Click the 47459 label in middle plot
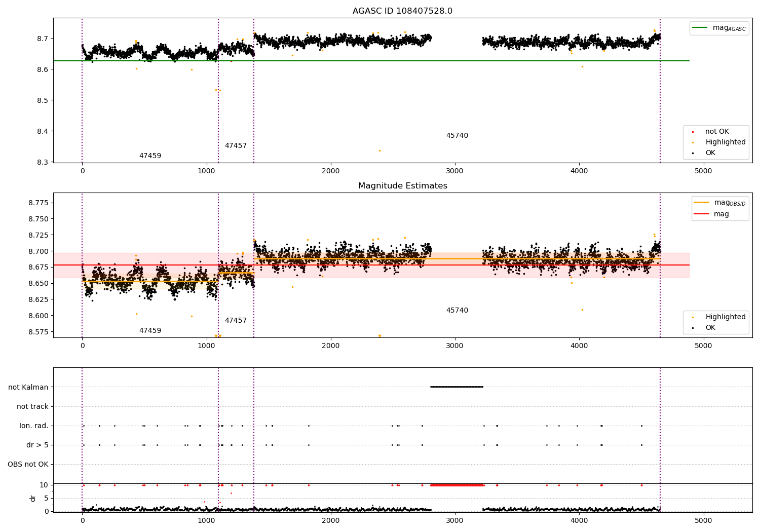The width and height of the screenshot is (760, 532). coord(150,331)
